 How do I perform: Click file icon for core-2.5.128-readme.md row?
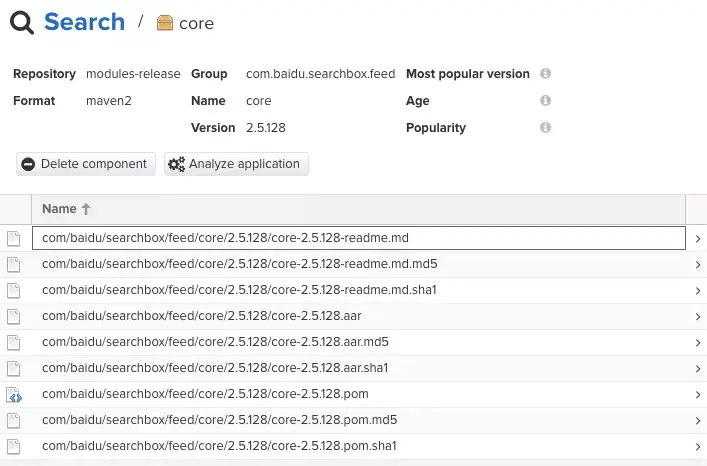[14, 238]
